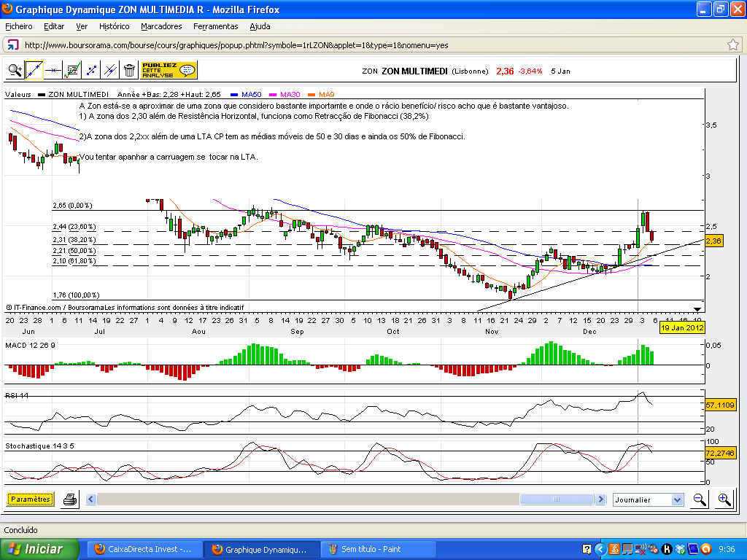Switch to Sem título - Paint taskbar window
Viewport: 747px width, 560px height.
click(377, 550)
